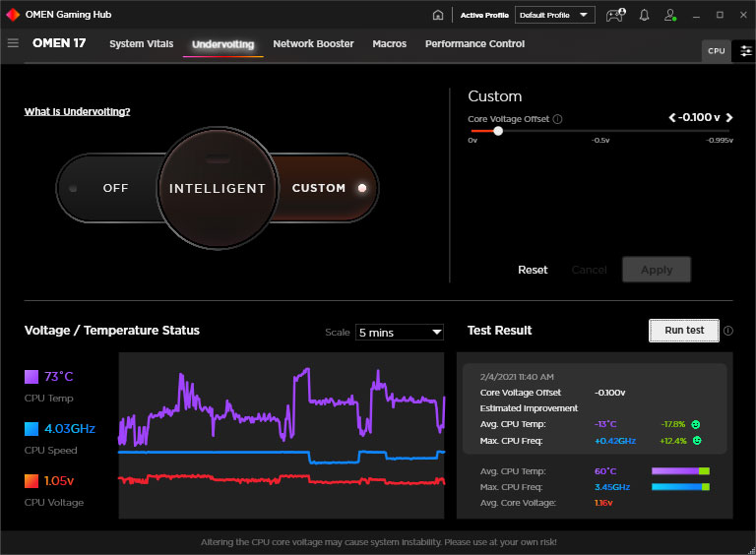Screen dimensions: 756x555
Task: Click the Apply button
Action: tap(657, 270)
